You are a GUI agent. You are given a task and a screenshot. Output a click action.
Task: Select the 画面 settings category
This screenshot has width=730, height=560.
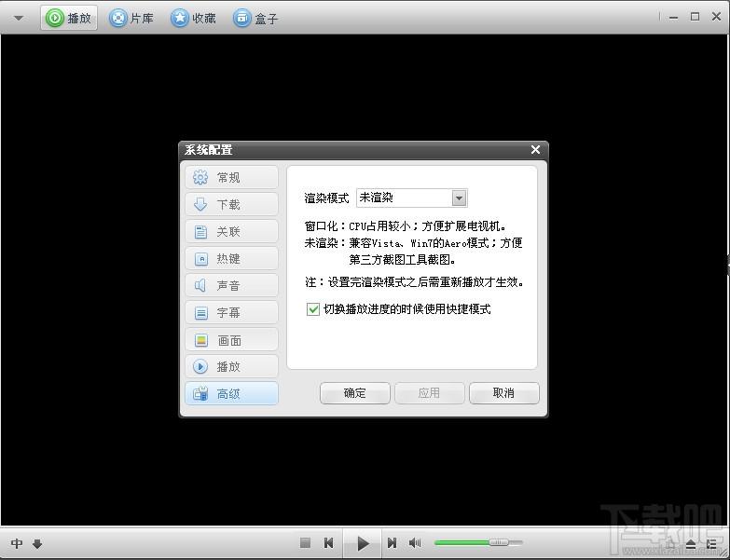click(x=231, y=339)
